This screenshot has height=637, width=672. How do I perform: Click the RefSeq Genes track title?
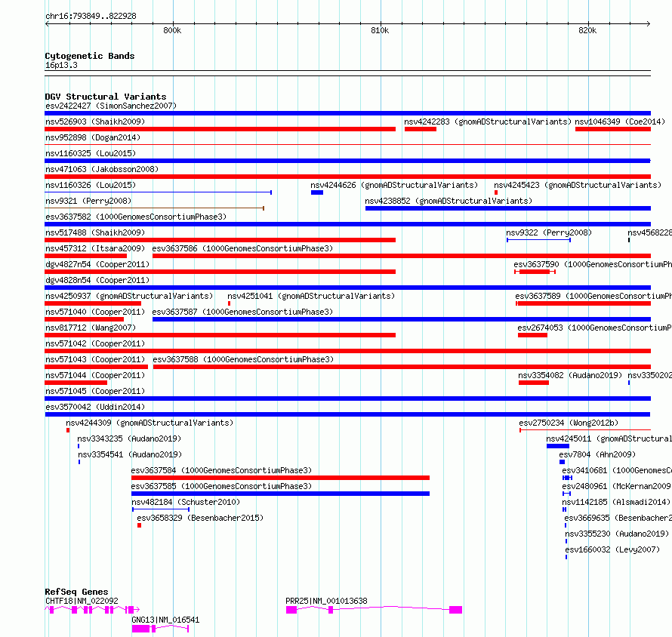[x=76, y=592]
